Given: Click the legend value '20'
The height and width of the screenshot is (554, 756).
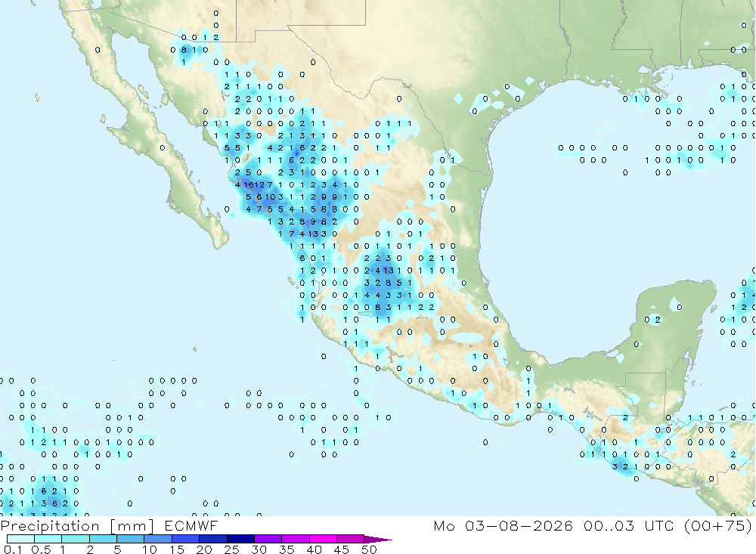Looking at the screenshot, I should point(204,549).
